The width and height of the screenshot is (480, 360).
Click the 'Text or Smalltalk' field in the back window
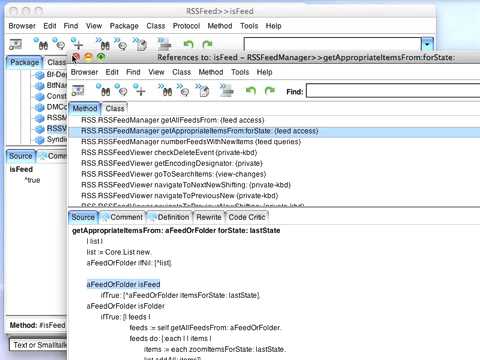[38, 345]
